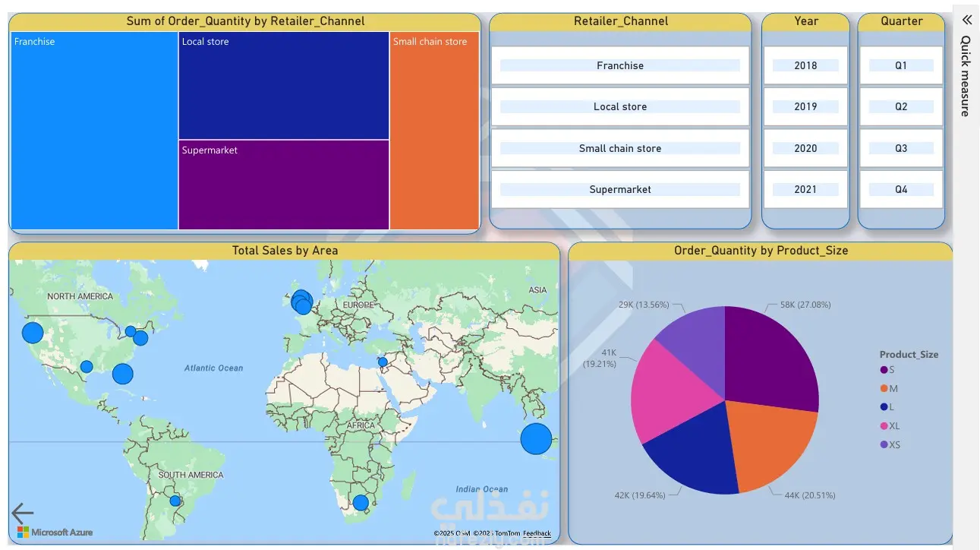The image size is (980, 550).
Task: Select Supermarket slicer option
Action: pyautogui.click(x=620, y=189)
